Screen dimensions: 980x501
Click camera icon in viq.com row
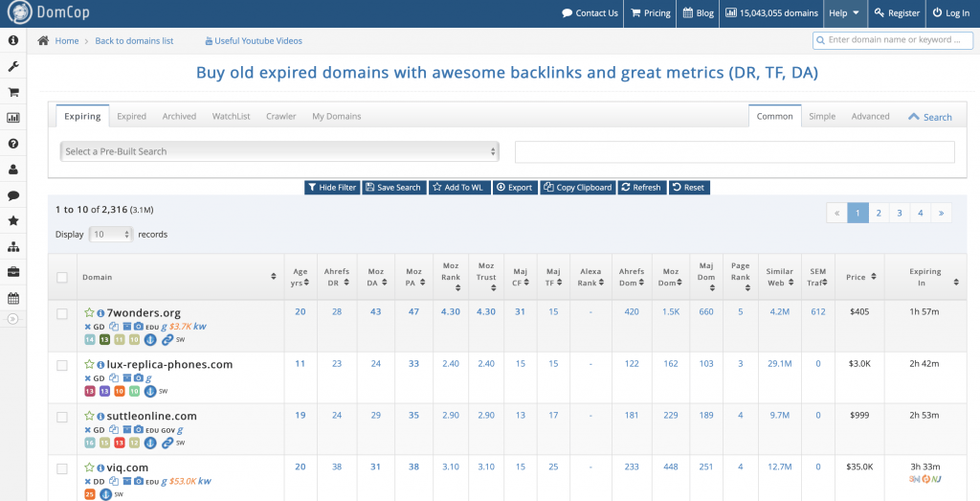pyautogui.click(x=139, y=481)
